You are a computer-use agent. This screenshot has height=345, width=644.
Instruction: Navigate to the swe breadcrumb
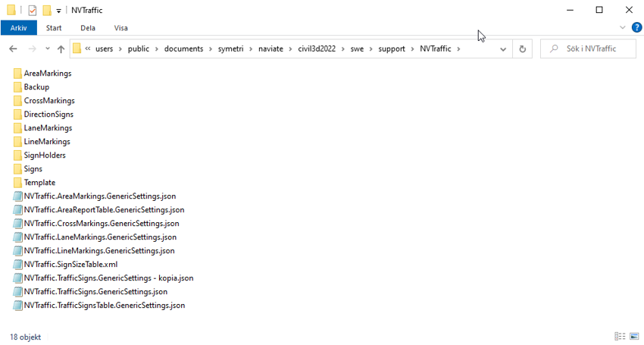(x=357, y=49)
